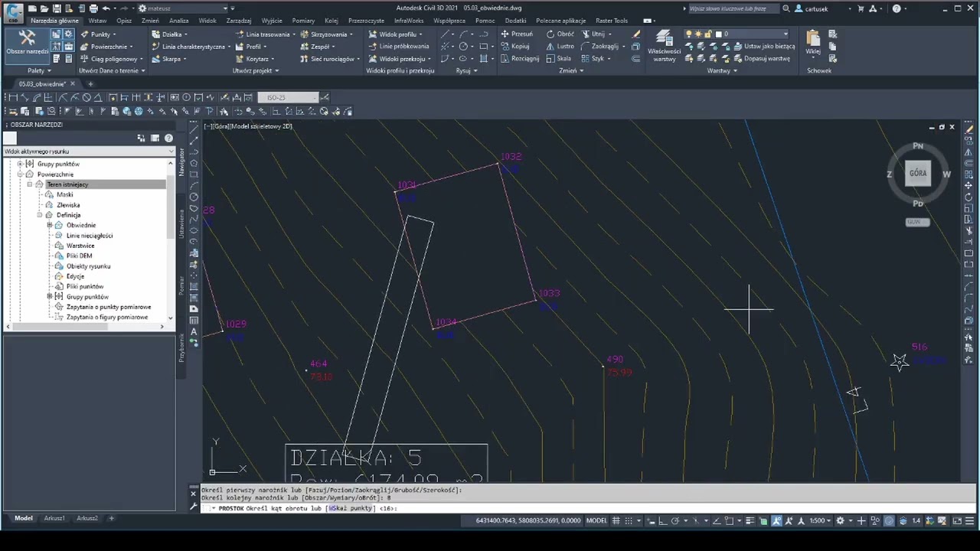Click the search magnifier icon in title bar
Screen dimensions: 980x551
pyautogui.click(x=786, y=8)
